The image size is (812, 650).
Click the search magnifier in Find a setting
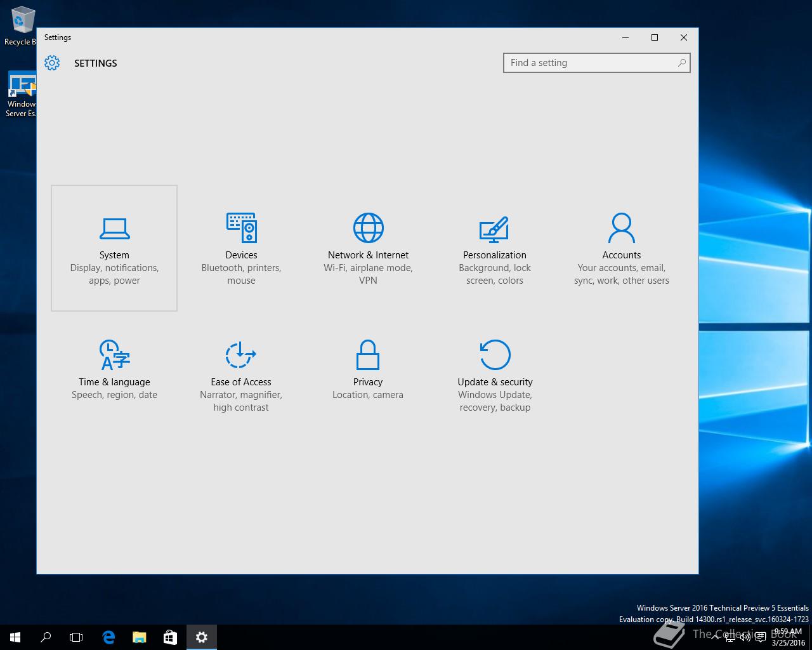tap(682, 63)
